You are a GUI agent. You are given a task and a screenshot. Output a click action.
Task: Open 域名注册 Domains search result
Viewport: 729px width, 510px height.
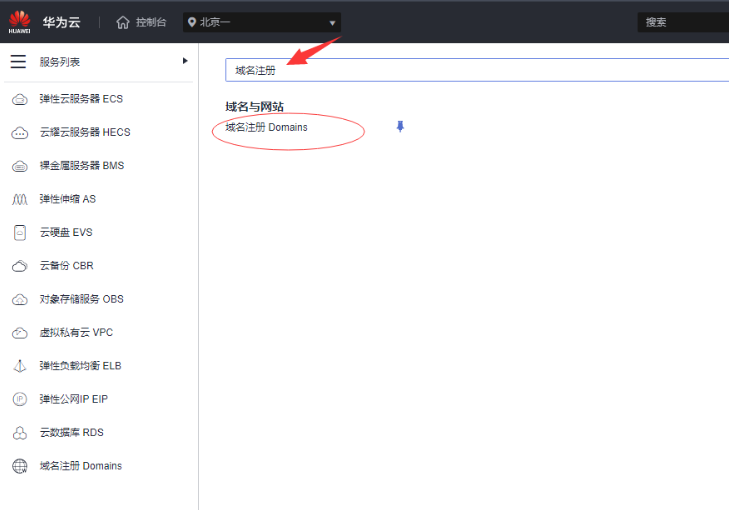tap(266, 127)
